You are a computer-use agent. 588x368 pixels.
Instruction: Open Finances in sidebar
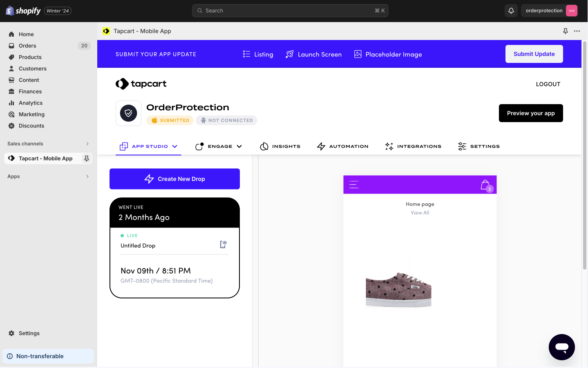[30, 91]
